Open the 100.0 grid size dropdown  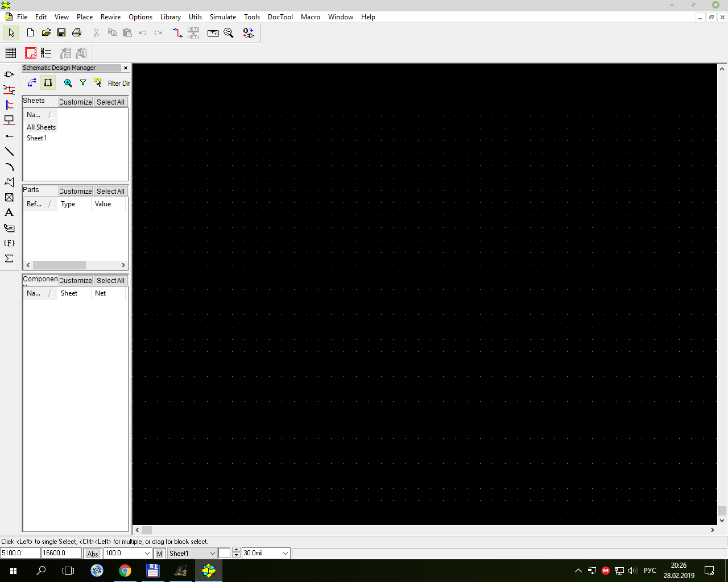(147, 554)
